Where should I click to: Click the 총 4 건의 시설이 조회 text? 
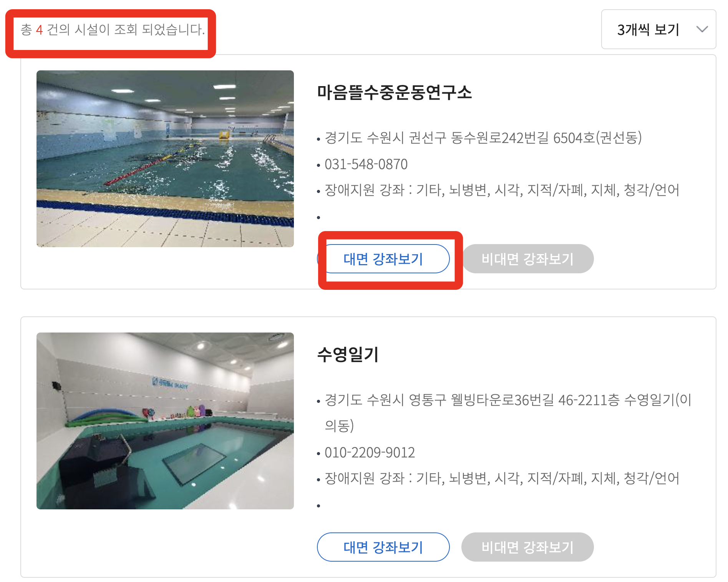click(x=113, y=30)
